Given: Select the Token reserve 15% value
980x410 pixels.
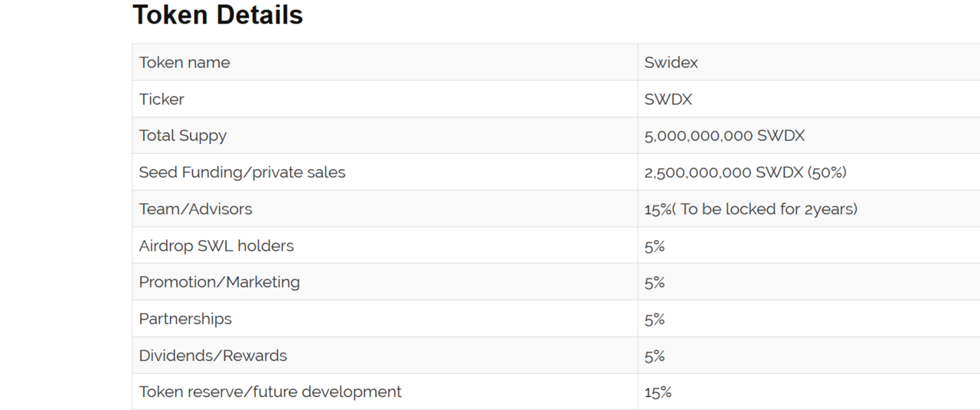Looking at the screenshot, I should coord(658,392).
